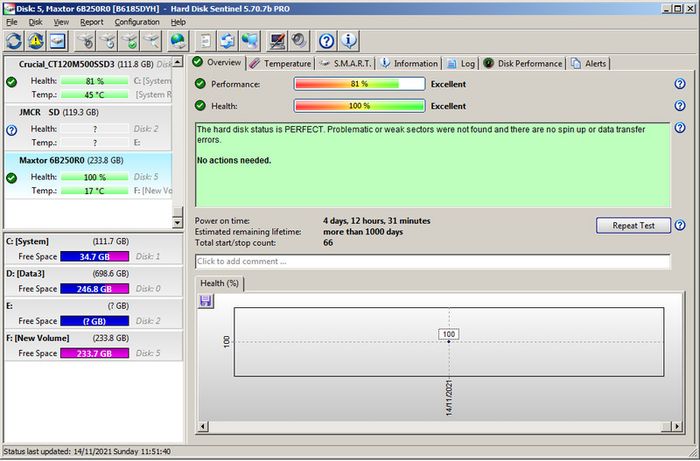The width and height of the screenshot is (700, 461).
Task: Click disk list scroll down arrow
Action: click(x=177, y=222)
